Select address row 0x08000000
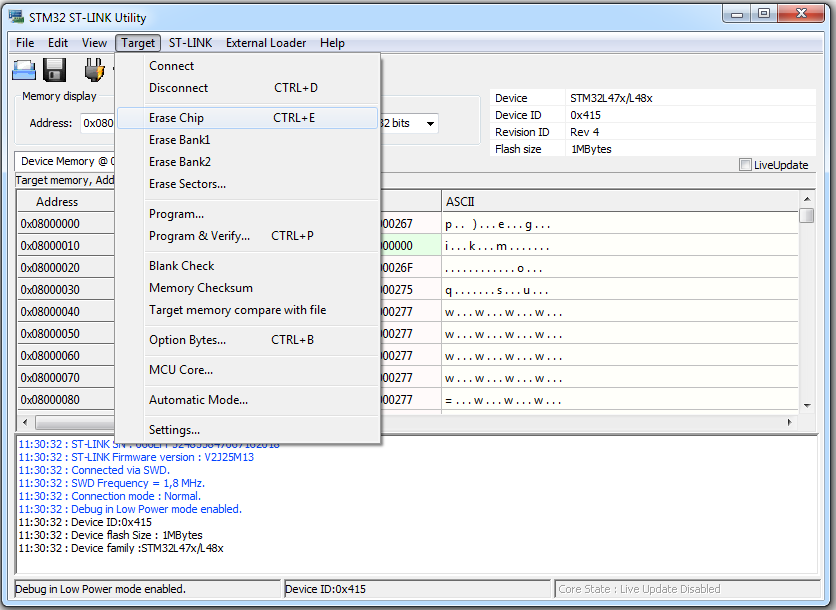 (65, 223)
